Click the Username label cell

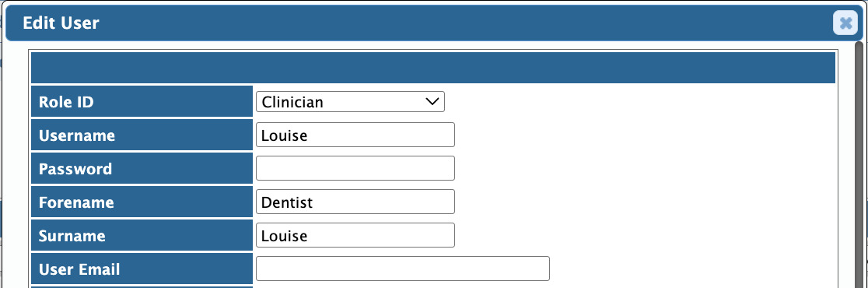click(x=142, y=135)
